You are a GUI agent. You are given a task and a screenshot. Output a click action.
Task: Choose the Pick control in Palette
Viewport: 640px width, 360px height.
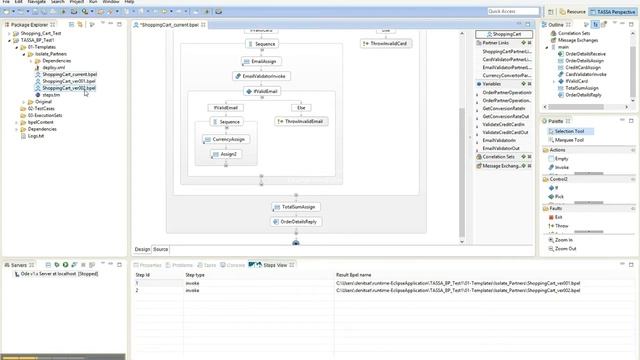click(x=556, y=197)
